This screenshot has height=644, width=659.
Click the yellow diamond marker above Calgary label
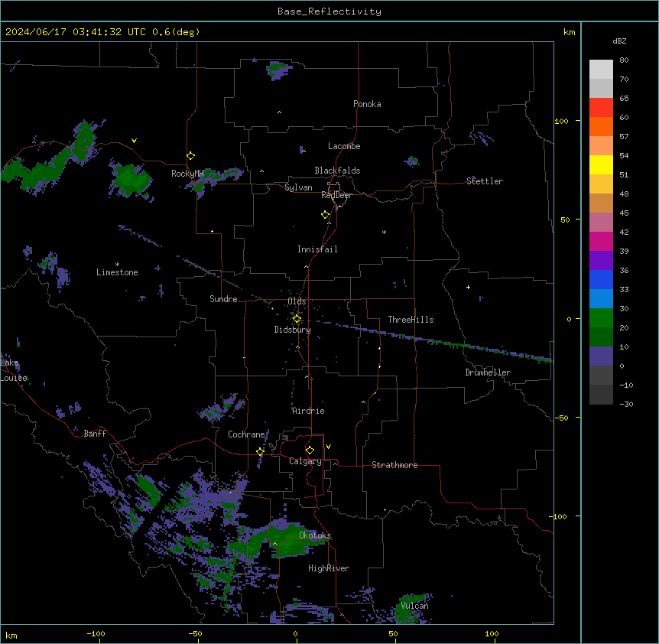310,450
